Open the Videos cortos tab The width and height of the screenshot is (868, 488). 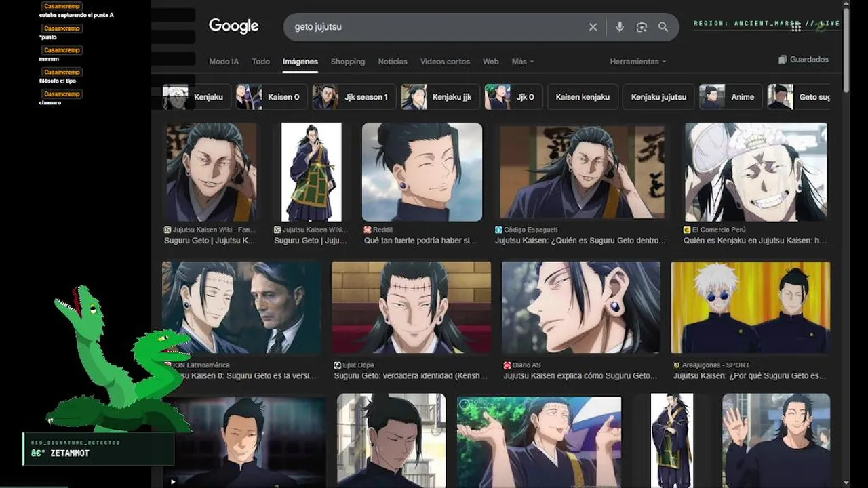point(445,62)
